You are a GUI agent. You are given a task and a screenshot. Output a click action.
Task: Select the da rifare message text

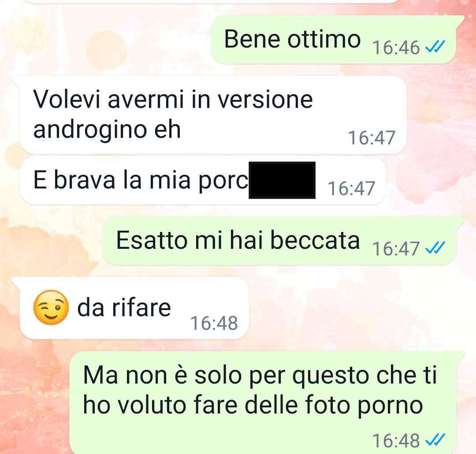point(124,308)
